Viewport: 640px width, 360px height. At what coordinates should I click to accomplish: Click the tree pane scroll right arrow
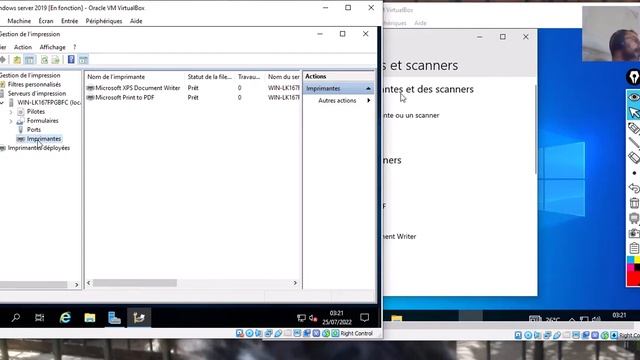pyautogui.click(x=76, y=284)
